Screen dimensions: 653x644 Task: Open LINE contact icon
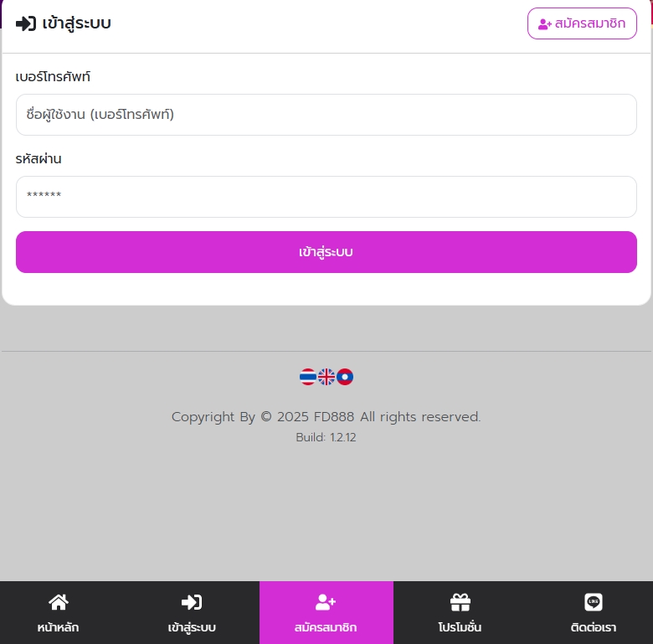594,602
